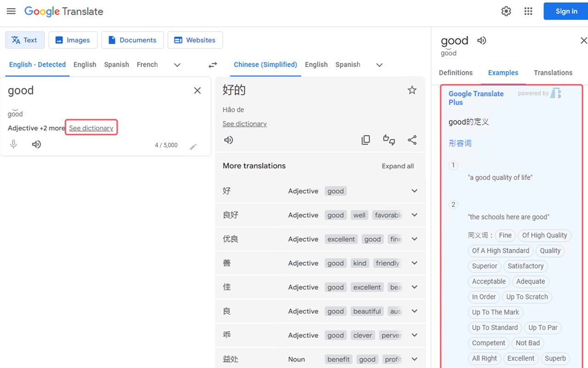
Task: Share the translation
Action: point(412,140)
